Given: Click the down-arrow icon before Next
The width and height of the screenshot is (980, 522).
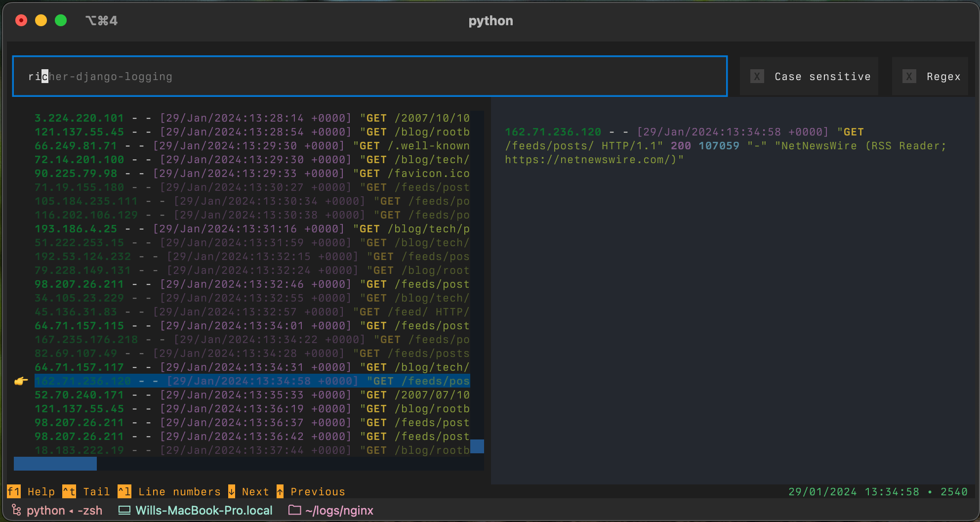Looking at the screenshot, I should pyautogui.click(x=231, y=491).
